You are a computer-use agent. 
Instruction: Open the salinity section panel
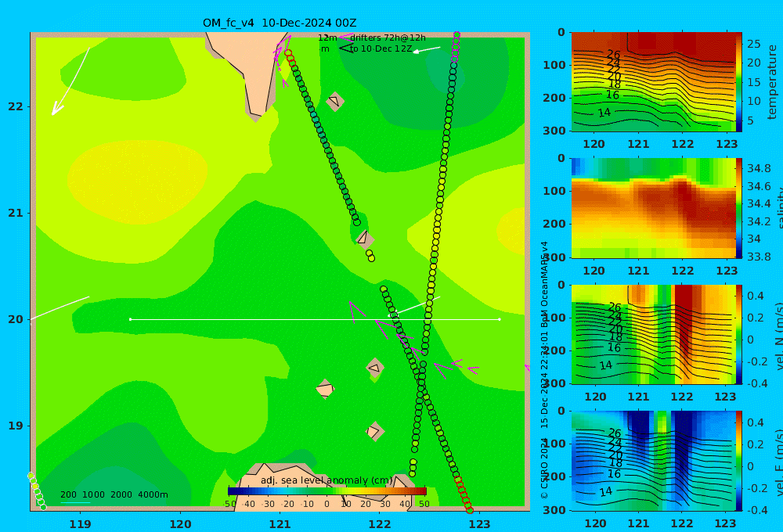pyautogui.click(x=654, y=208)
